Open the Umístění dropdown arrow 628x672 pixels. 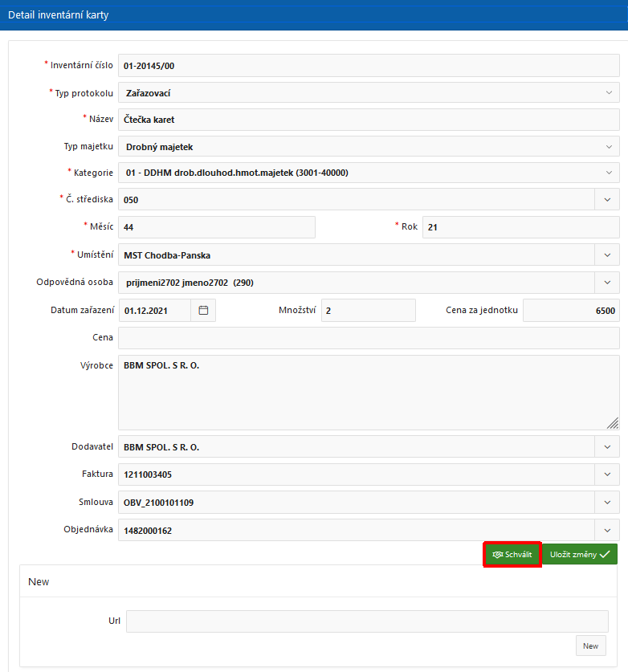(x=607, y=255)
